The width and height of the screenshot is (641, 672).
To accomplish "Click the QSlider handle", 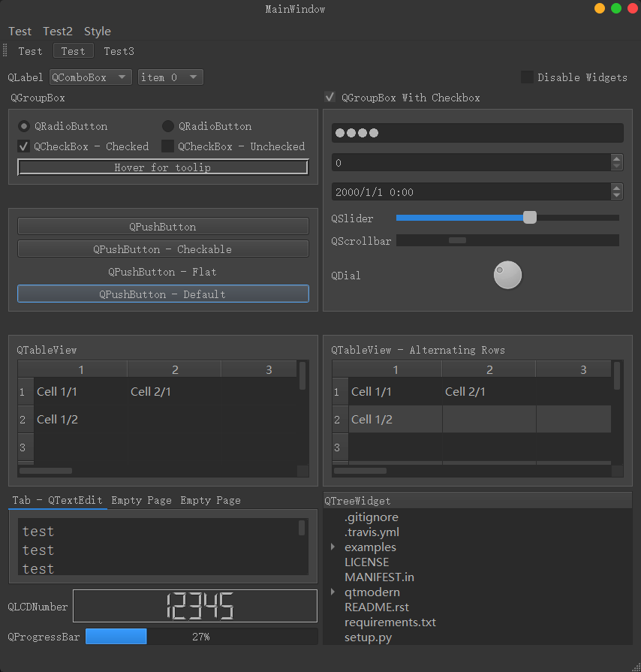I will click(x=530, y=218).
